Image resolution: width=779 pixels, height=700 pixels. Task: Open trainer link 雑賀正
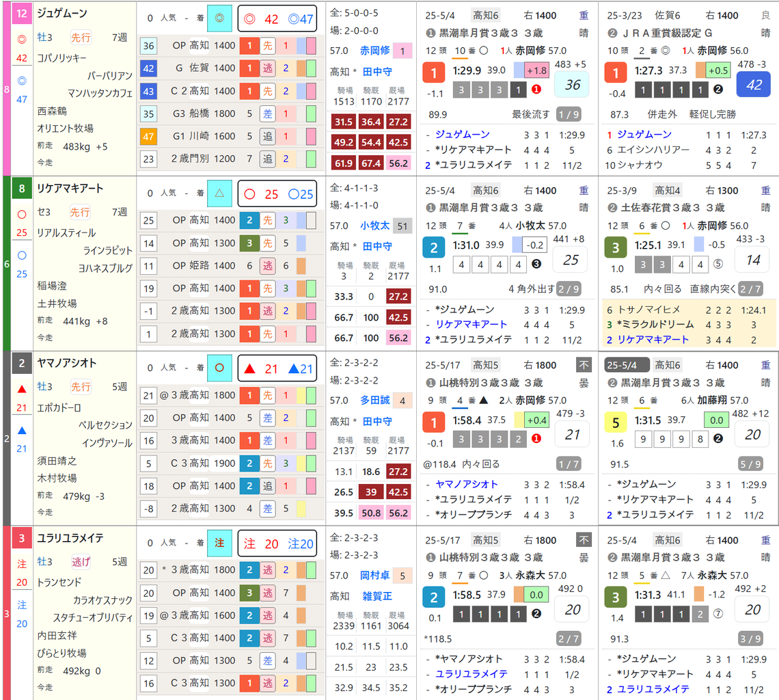pos(377,596)
